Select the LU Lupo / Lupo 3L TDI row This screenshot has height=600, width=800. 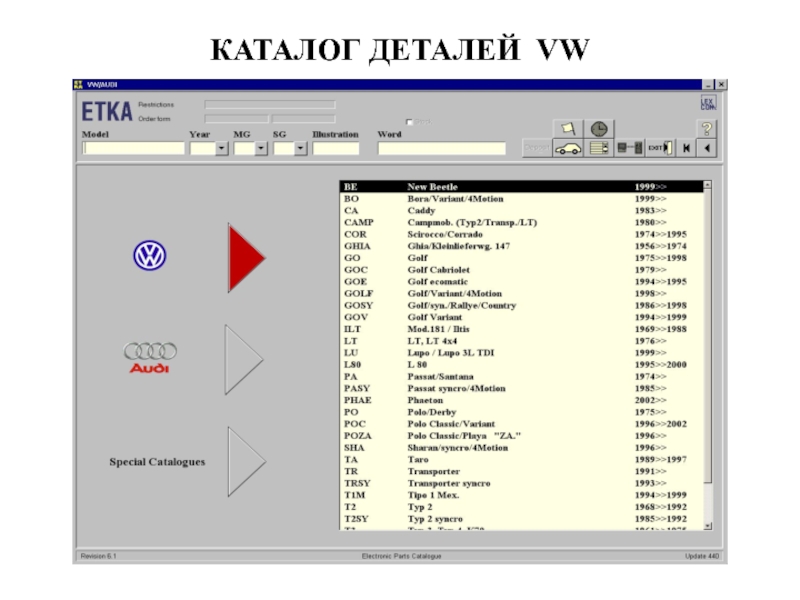click(x=521, y=353)
